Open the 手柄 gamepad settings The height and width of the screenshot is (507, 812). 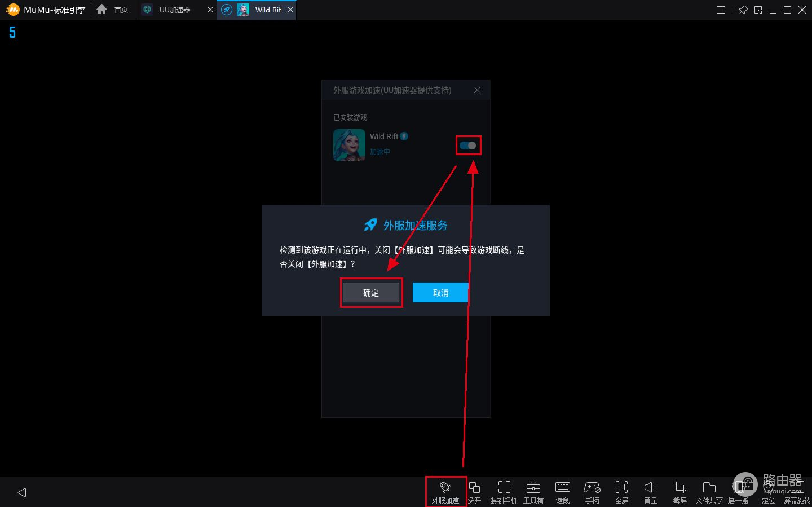coord(592,492)
